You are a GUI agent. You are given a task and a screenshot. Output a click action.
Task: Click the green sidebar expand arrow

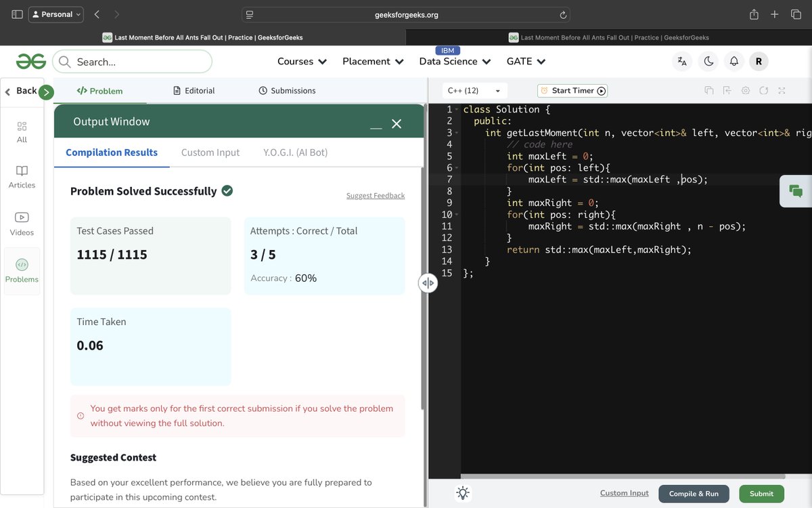pyautogui.click(x=46, y=92)
